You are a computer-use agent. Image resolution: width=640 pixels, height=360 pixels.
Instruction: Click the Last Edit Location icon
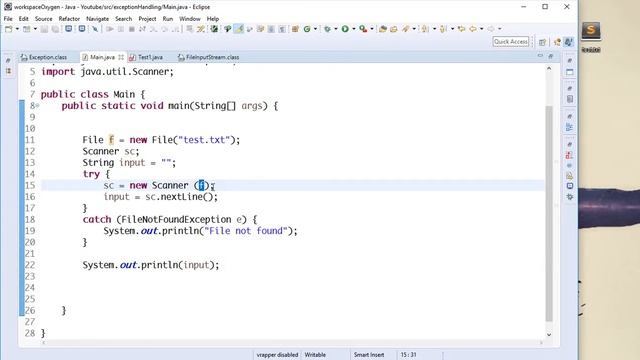coord(462,29)
